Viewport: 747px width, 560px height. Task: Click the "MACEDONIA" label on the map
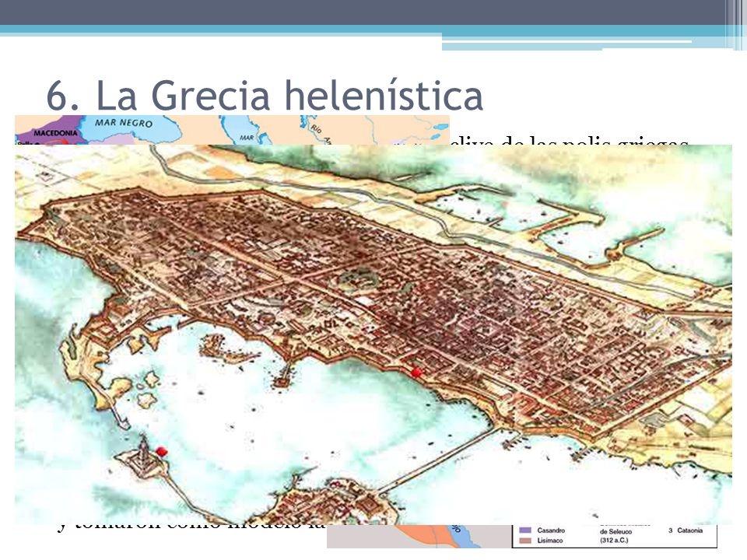point(56,133)
